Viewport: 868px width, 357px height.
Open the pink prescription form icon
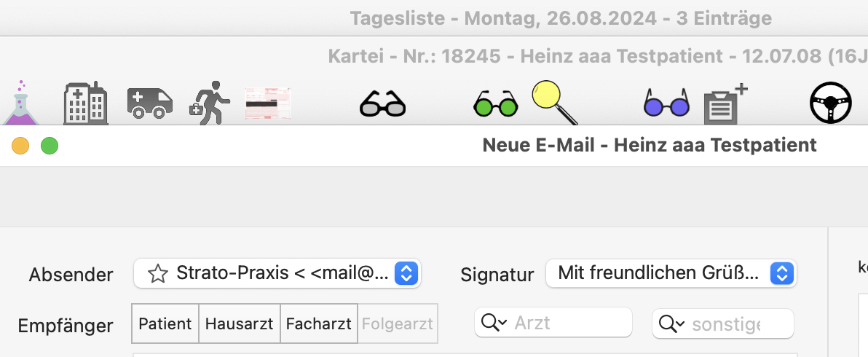(x=268, y=103)
